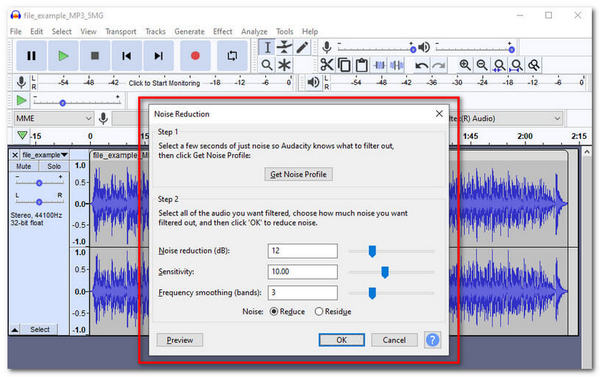Open the Generate menu
Image resolution: width=600 pixels, height=377 pixels.
click(x=189, y=31)
